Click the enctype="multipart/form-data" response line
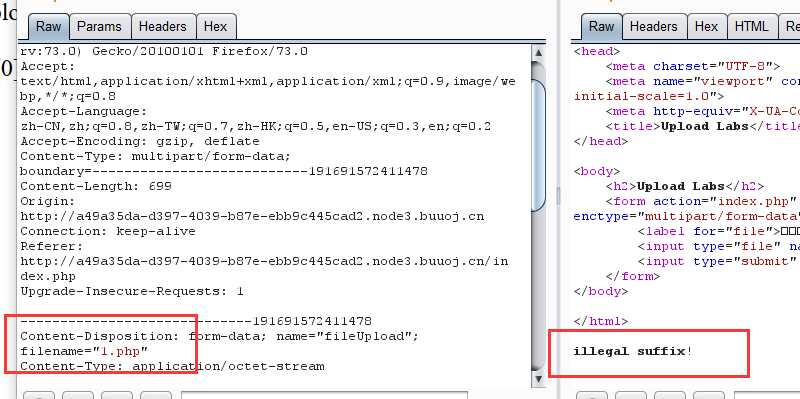Viewport: 800px width, 399px height. click(x=687, y=216)
